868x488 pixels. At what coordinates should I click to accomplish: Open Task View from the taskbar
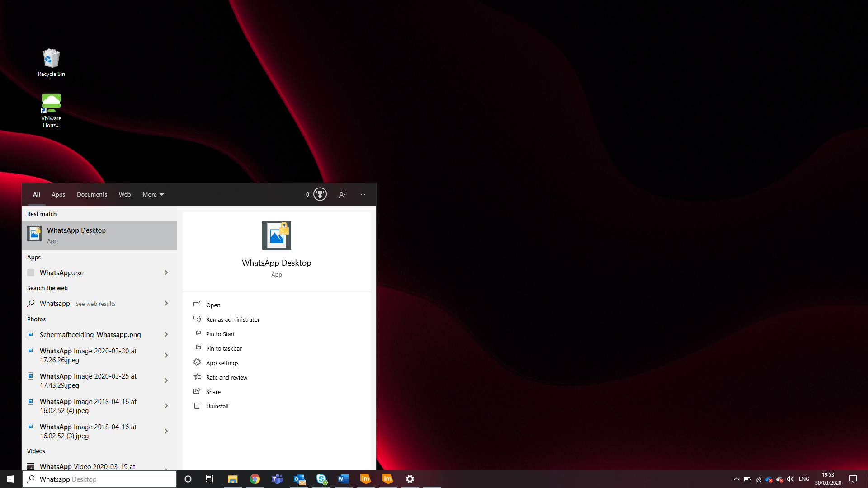click(210, 479)
